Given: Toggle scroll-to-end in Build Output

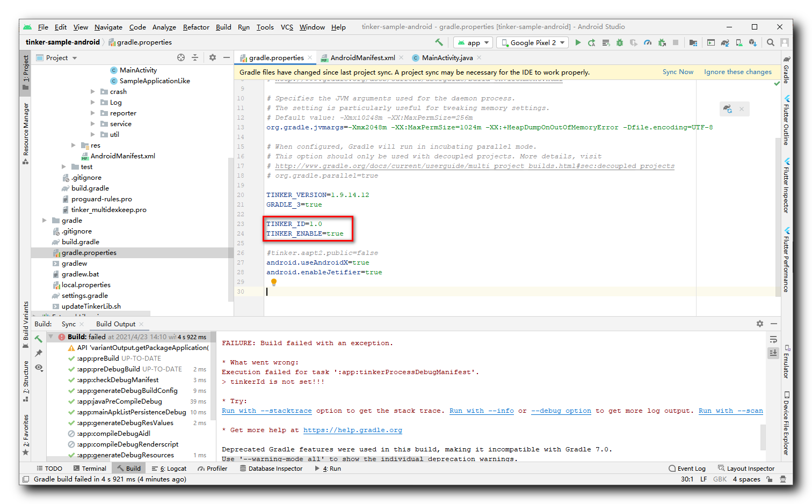Looking at the screenshot, I should 773,353.
